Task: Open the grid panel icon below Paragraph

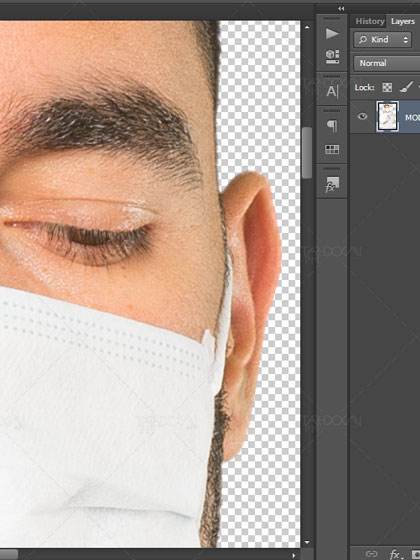Action: coord(332,149)
